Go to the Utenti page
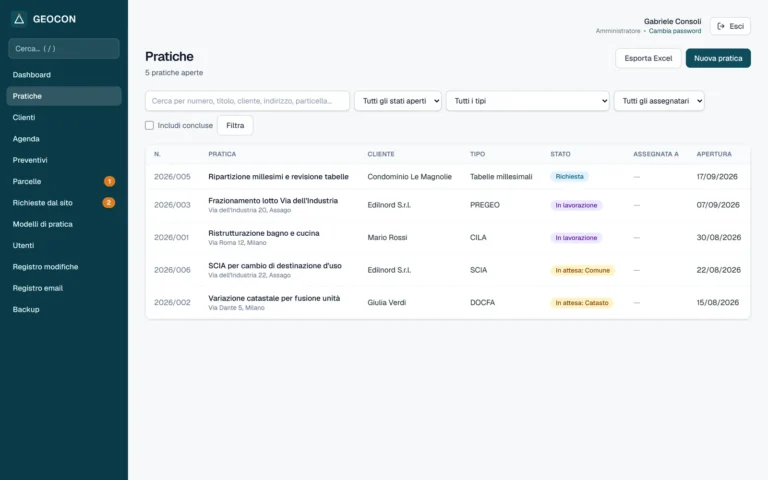 click(x=64, y=245)
